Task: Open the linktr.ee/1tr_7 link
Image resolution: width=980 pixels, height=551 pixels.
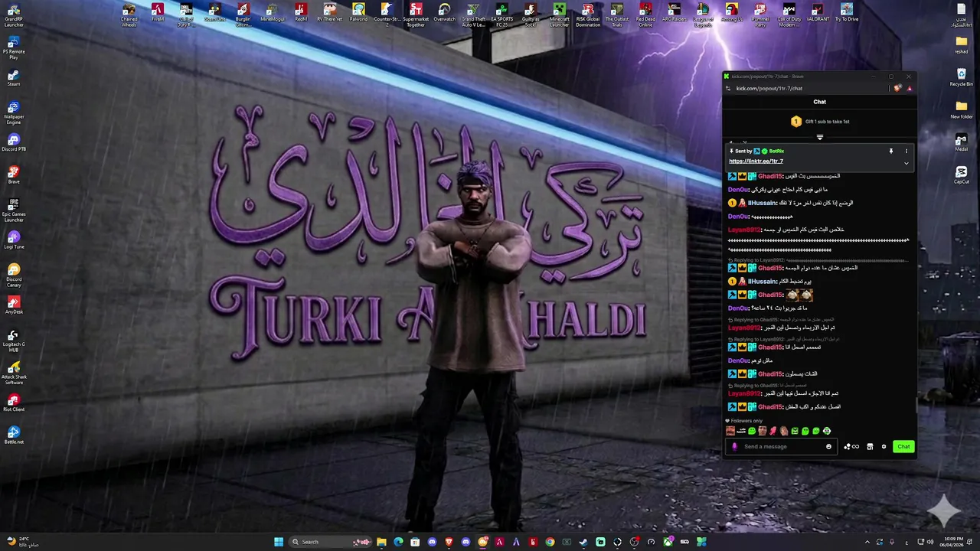Action: click(x=756, y=161)
